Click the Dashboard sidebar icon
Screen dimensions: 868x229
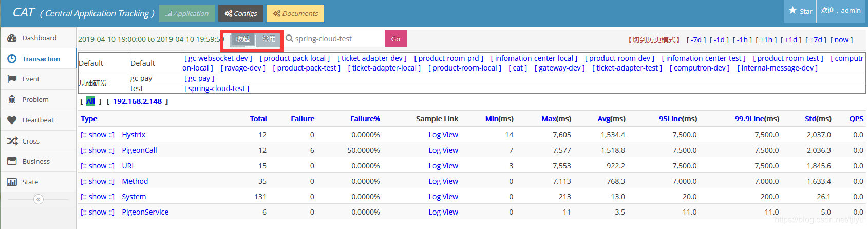click(12, 38)
